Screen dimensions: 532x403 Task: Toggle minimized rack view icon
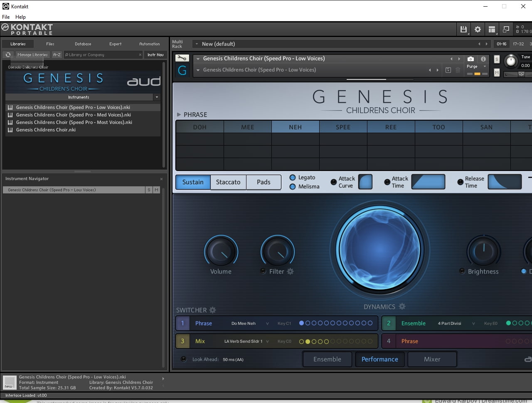(506, 29)
